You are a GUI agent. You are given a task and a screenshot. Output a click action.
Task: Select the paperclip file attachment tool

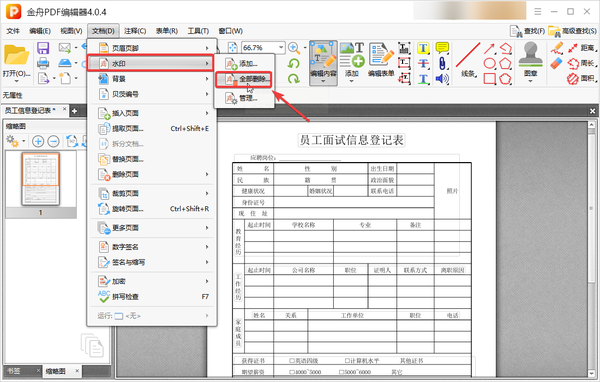point(442,64)
